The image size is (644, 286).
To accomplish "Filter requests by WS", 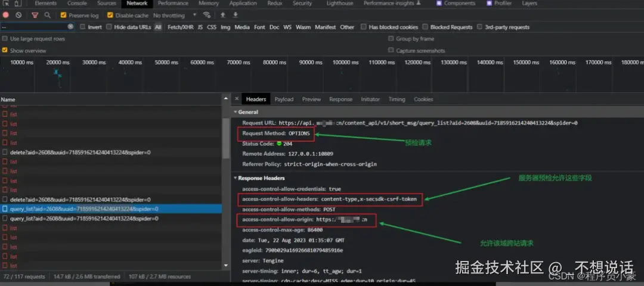I will tap(287, 27).
